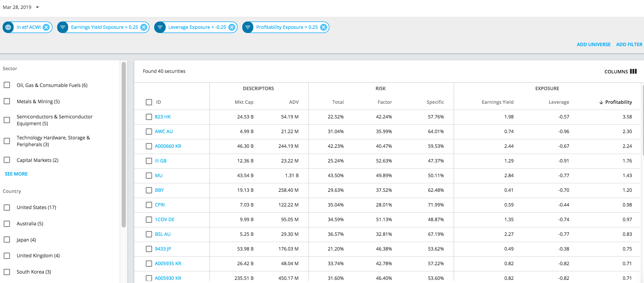Click 823 HK Profitability value 3.58
This screenshot has width=644, height=283.
click(627, 117)
